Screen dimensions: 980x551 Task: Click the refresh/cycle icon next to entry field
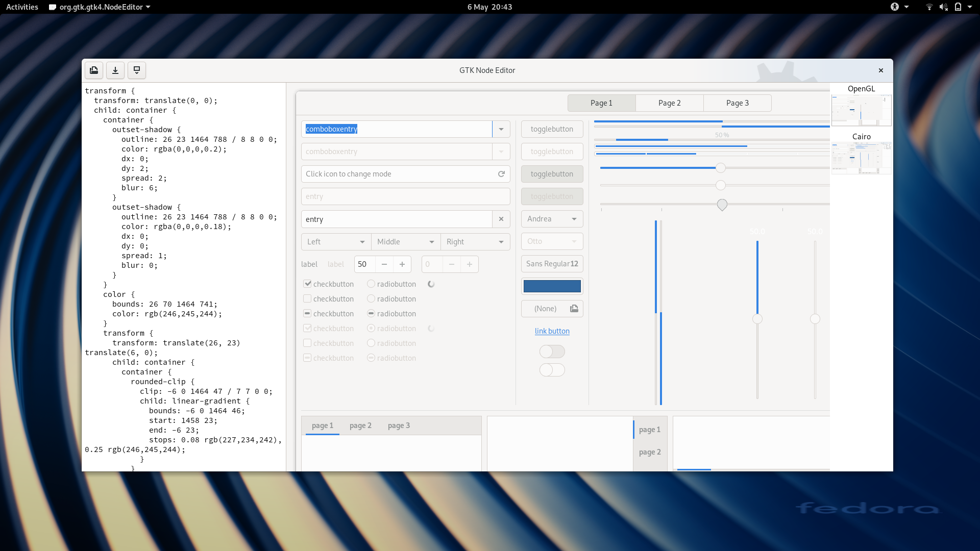501,173
